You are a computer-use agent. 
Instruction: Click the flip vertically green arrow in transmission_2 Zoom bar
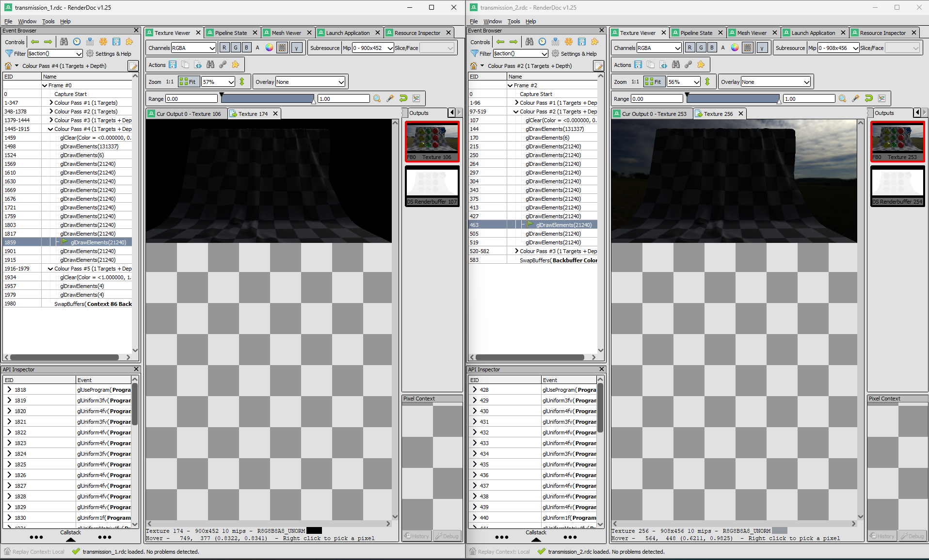coord(707,81)
